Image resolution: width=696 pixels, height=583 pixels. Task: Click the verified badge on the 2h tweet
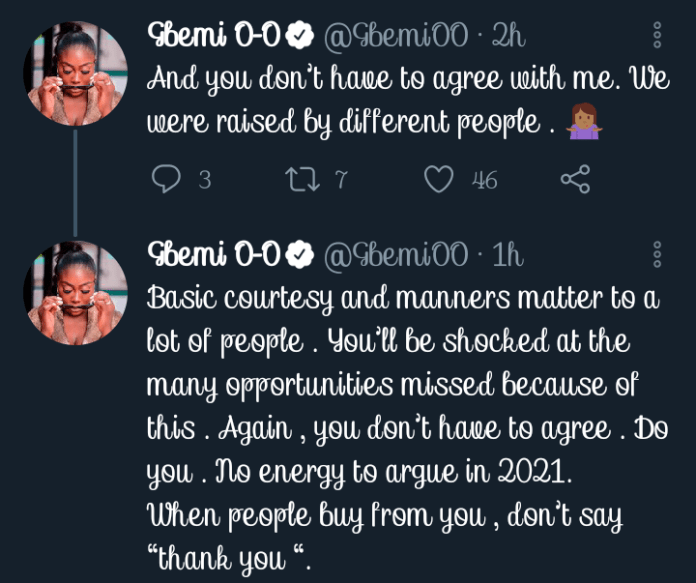pos(298,37)
